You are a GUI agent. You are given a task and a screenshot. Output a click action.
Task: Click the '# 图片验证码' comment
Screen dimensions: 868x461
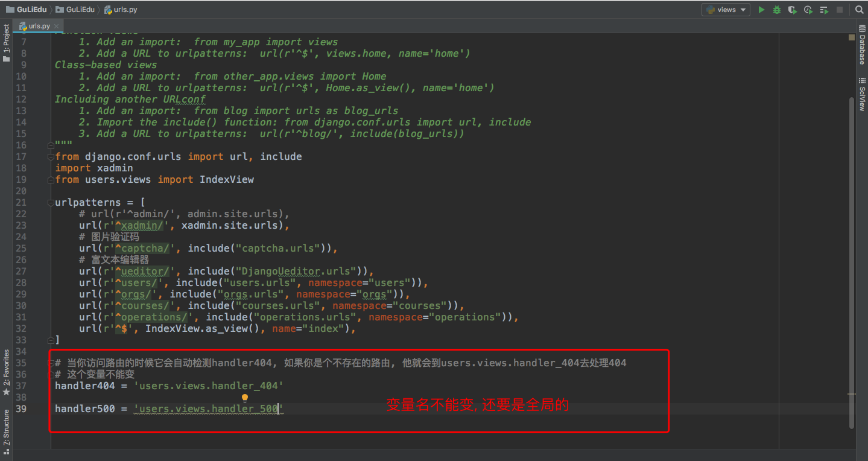coord(109,237)
